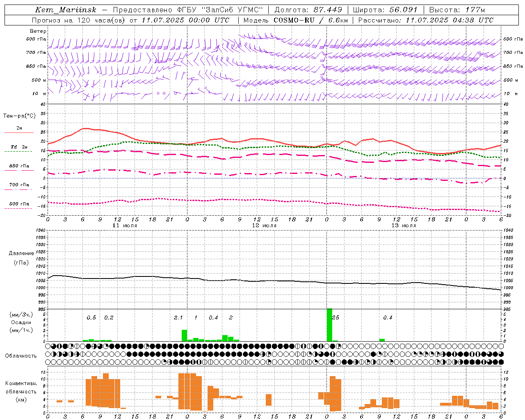Click the 13 июля date label
The width and height of the screenshot is (525, 420).
[x=404, y=226]
